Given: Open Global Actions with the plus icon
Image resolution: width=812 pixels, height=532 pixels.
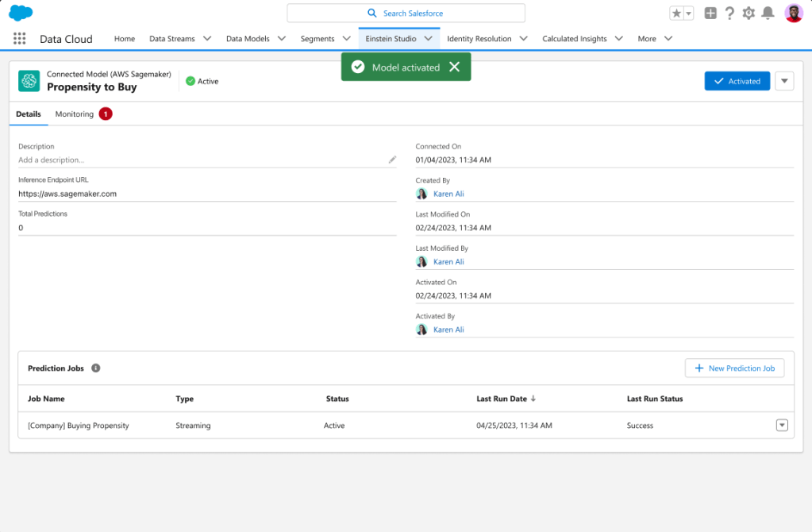Looking at the screenshot, I should click(709, 12).
